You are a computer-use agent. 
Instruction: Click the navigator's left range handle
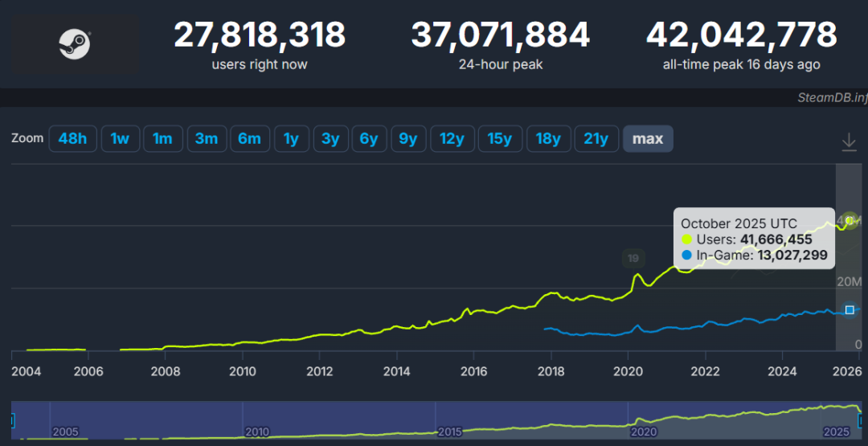12,419
